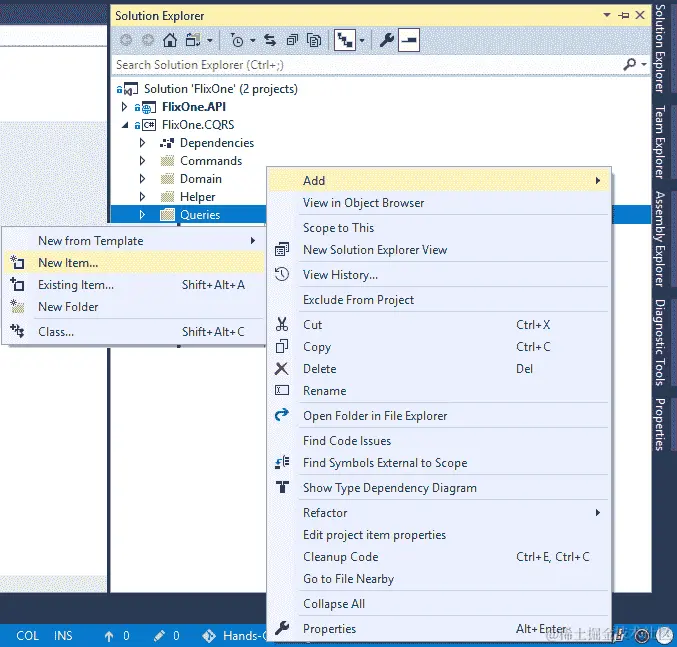This screenshot has height=647, width=677.
Task: Click the search magnifier icon
Action: coord(630,64)
